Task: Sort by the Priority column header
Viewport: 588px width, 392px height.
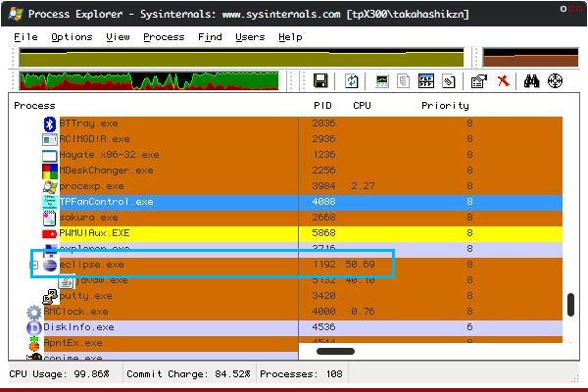Action: (x=445, y=106)
